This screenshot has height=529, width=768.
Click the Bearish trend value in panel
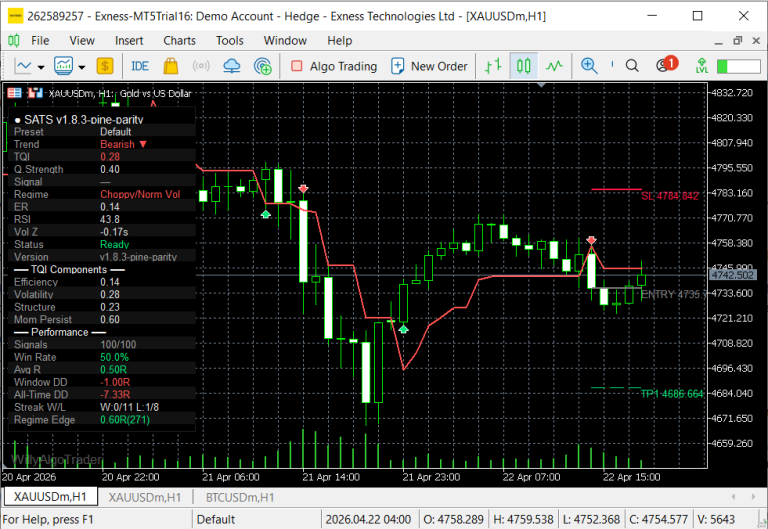(x=123, y=144)
